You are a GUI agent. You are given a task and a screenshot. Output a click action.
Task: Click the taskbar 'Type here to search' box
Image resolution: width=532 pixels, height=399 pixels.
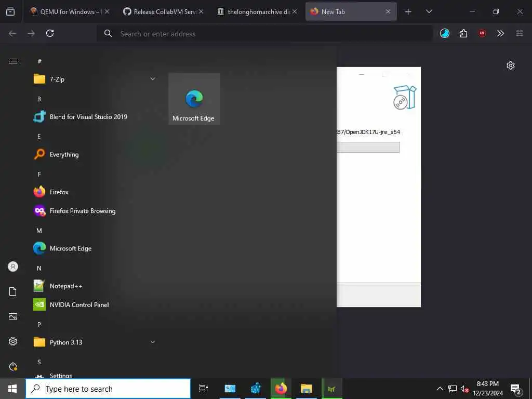pyautogui.click(x=108, y=389)
